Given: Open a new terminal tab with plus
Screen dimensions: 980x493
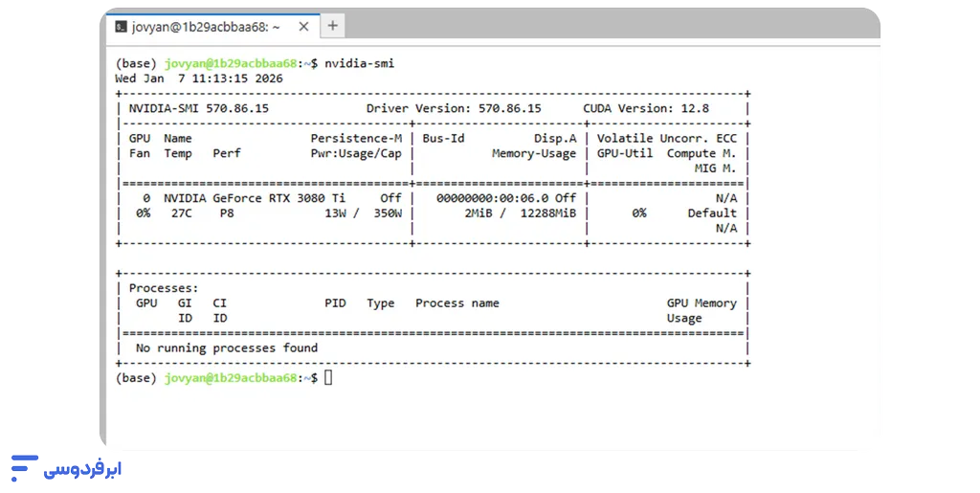Looking at the screenshot, I should (x=332, y=26).
